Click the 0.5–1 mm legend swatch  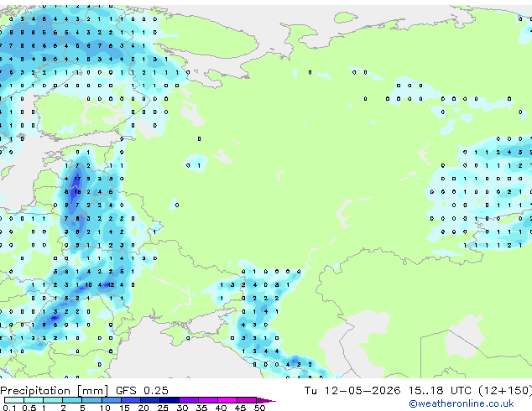click(x=34, y=400)
